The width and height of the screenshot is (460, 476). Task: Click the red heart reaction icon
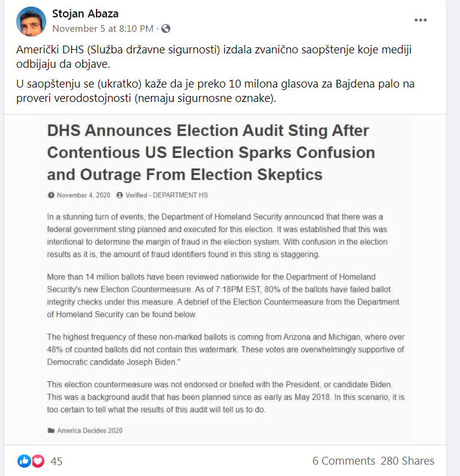pyautogui.click(x=38, y=461)
